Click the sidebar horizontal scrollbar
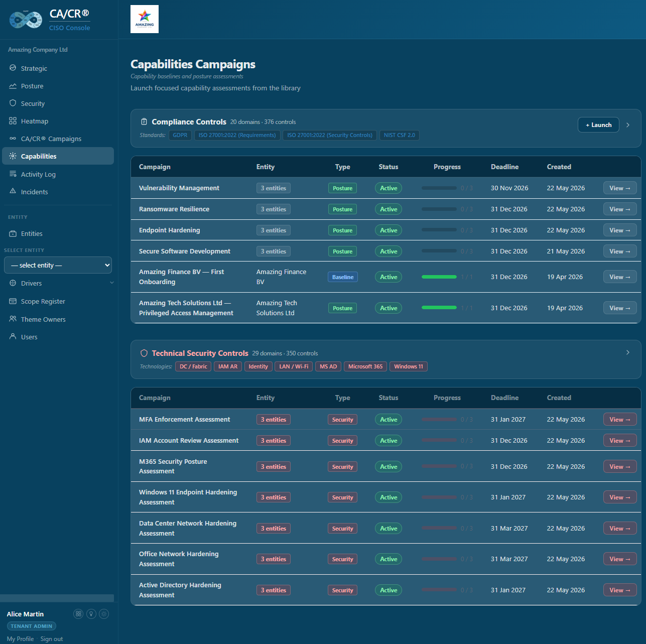The width and height of the screenshot is (646, 644). click(57, 598)
